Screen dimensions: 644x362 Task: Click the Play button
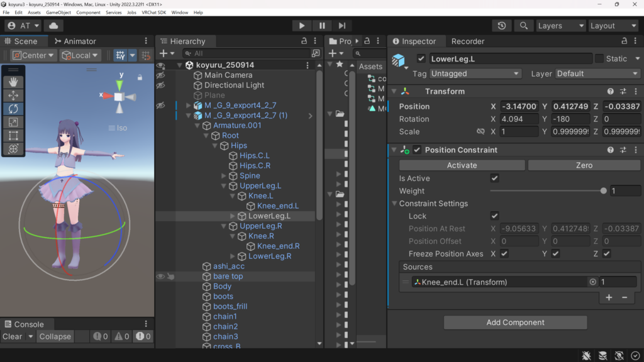[302, 25]
